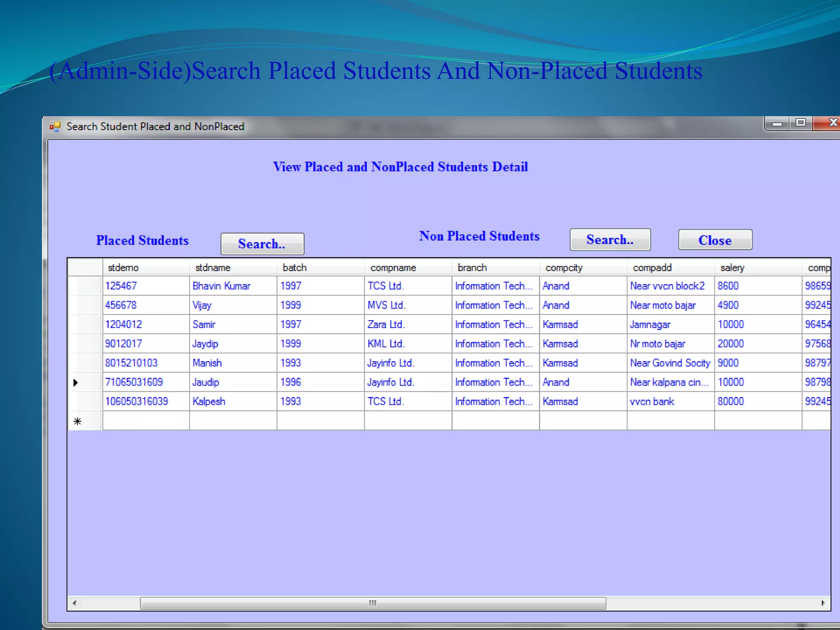Click the Placed Students Search button
The image size is (840, 630).
point(262,244)
